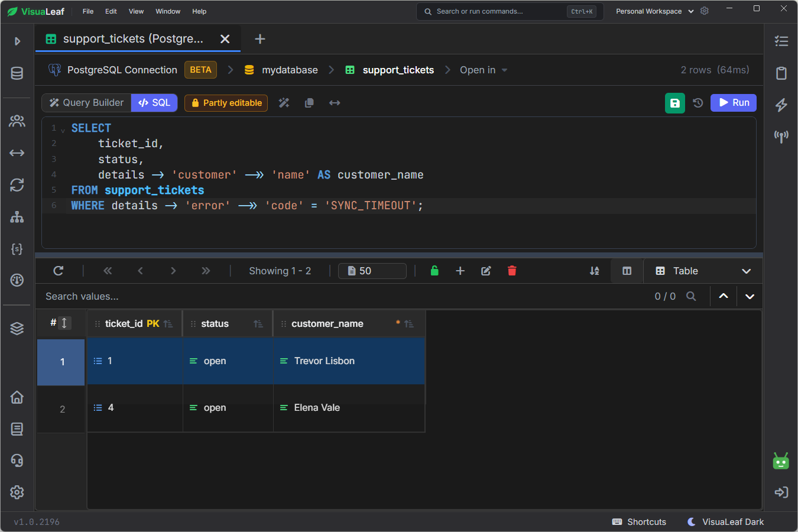This screenshot has height=532, width=798.
Task: Save the query with green save icon
Action: (x=675, y=103)
